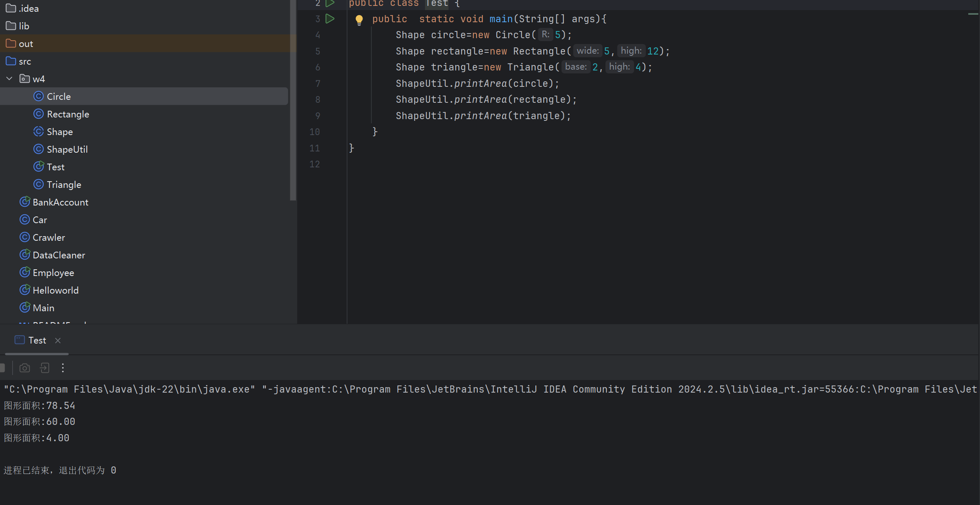Collapse the w4 package folder
The height and width of the screenshot is (505, 980).
(x=9, y=79)
